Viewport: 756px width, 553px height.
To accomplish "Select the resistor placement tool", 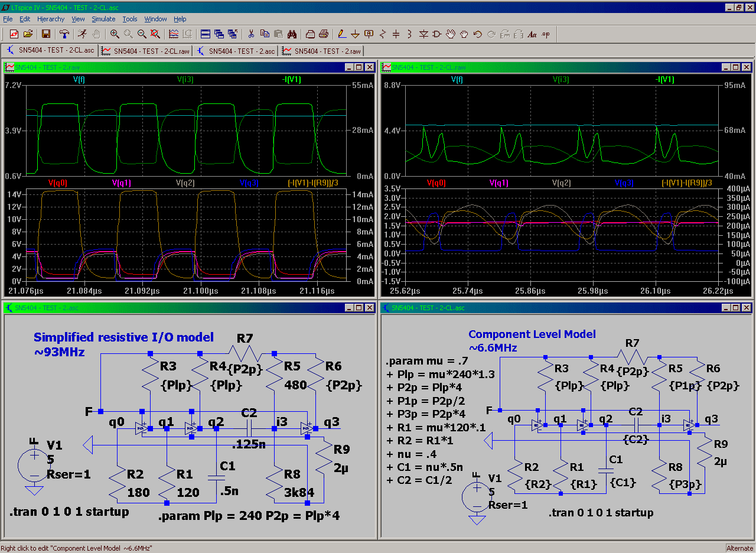I will point(382,34).
